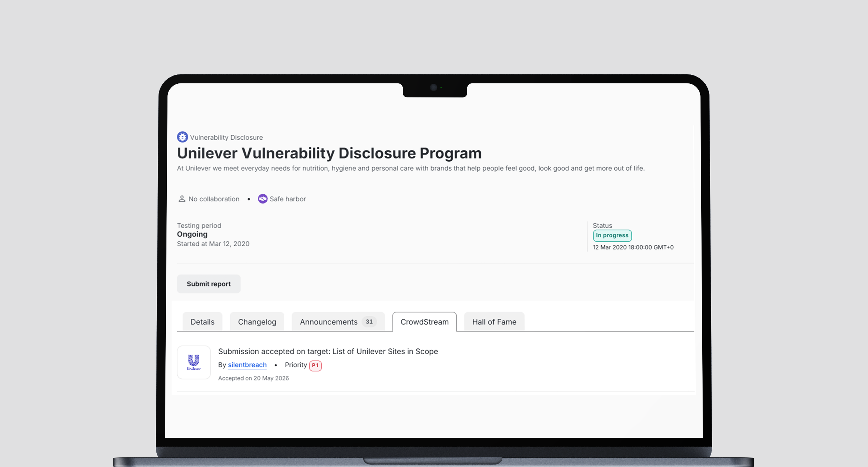Click the Announcements count badge 31
The width and height of the screenshot is (868, 467).
coord(369,322)
